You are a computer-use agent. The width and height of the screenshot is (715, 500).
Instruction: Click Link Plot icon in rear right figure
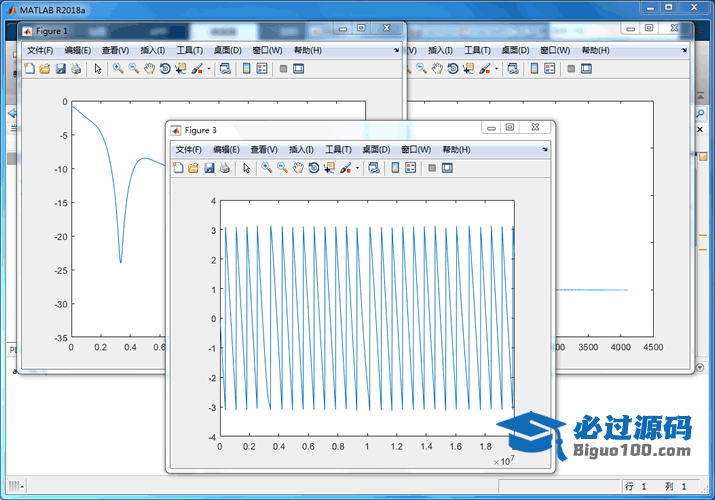point(513,69)
